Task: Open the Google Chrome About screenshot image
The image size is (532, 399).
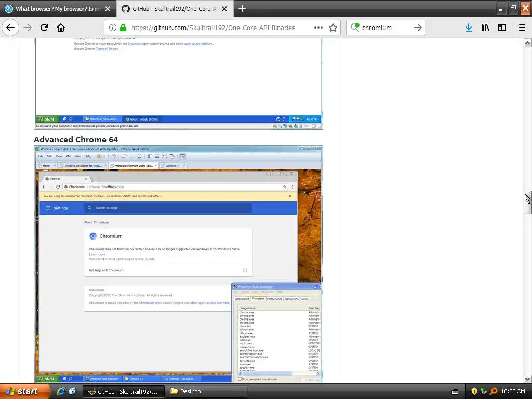Action: 179,84
